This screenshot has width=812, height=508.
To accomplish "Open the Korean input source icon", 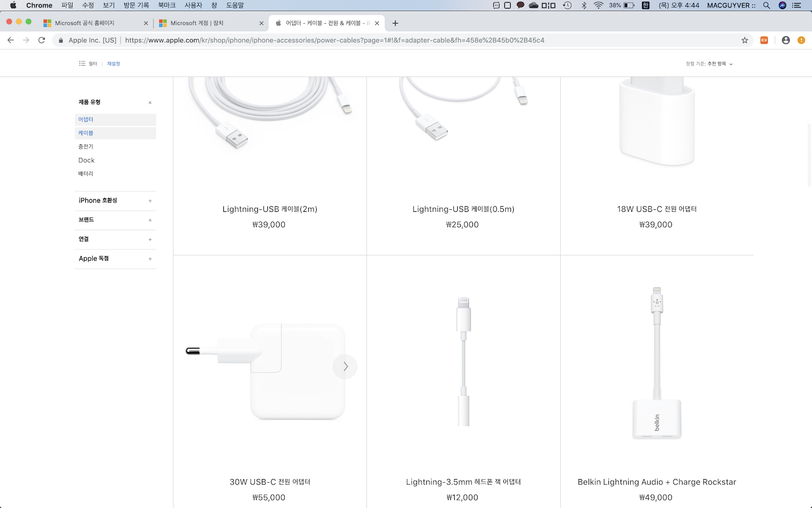I will (x=646, y=5).
